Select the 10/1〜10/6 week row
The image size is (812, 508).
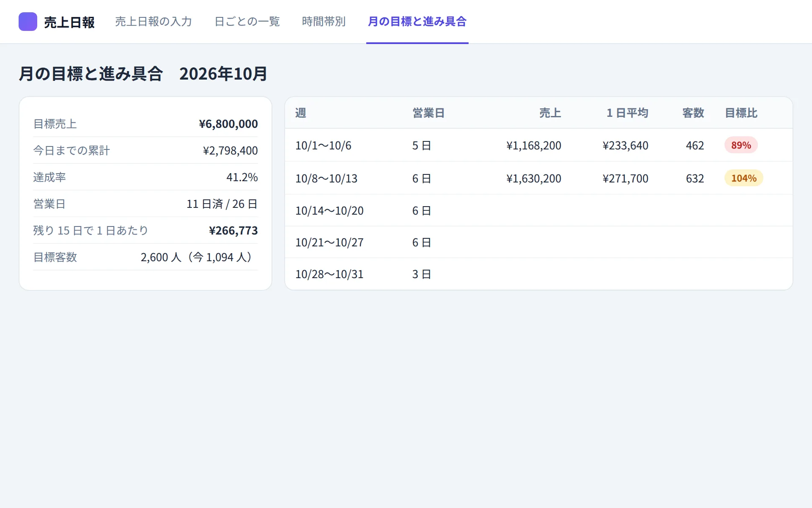[538, 145]
